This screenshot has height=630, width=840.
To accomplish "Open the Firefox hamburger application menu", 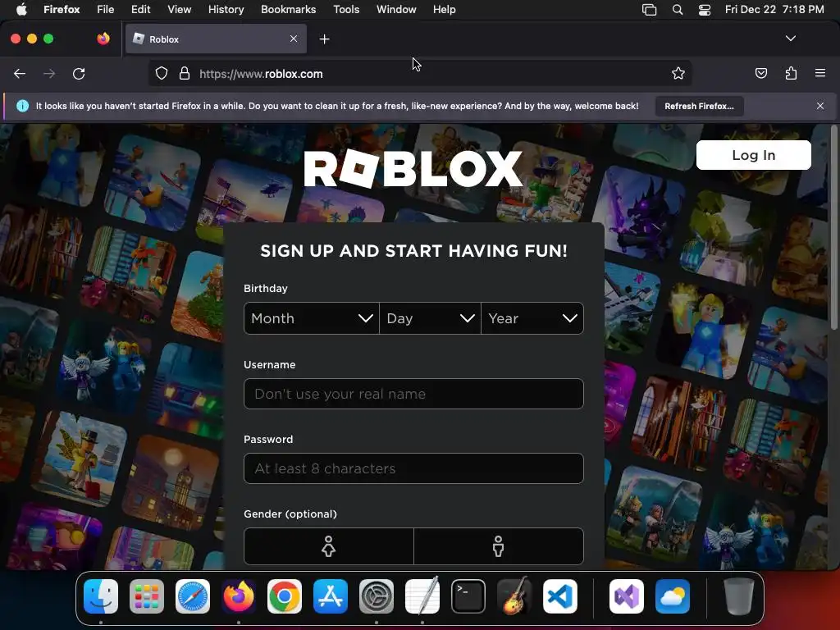I will coord(820,73).
